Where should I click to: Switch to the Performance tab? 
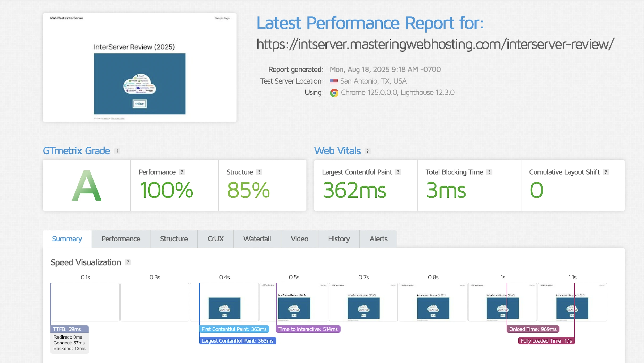[x=121, y=239]
